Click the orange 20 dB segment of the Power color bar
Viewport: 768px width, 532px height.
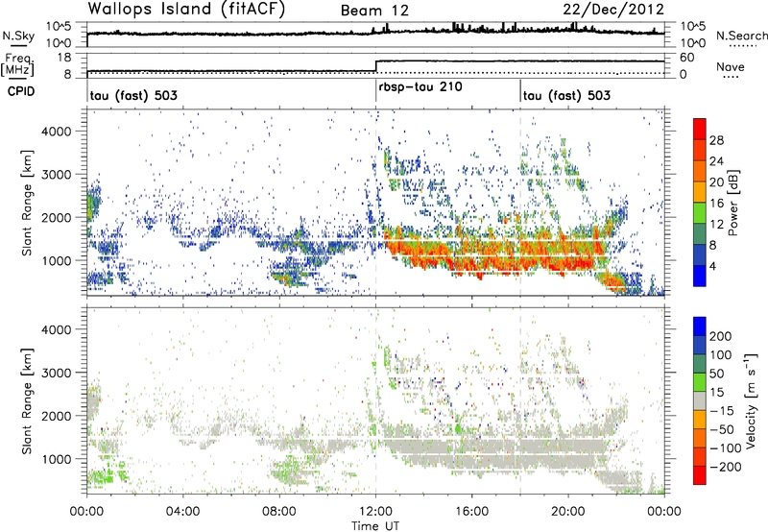(x=700, y=191)
